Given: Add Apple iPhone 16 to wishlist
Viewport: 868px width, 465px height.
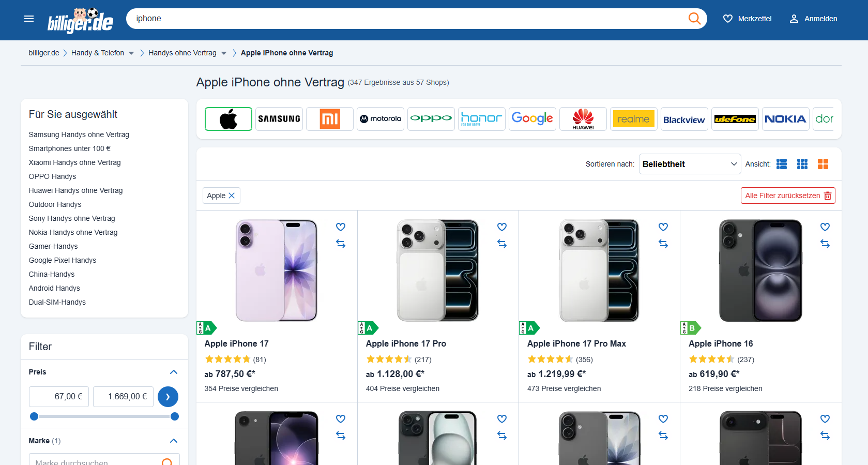Looking at the screenshot, I should click(825, 227).
